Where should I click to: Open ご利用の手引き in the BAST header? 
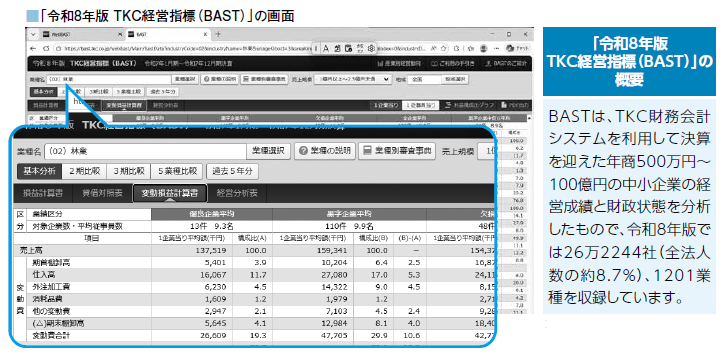(453, 63)
